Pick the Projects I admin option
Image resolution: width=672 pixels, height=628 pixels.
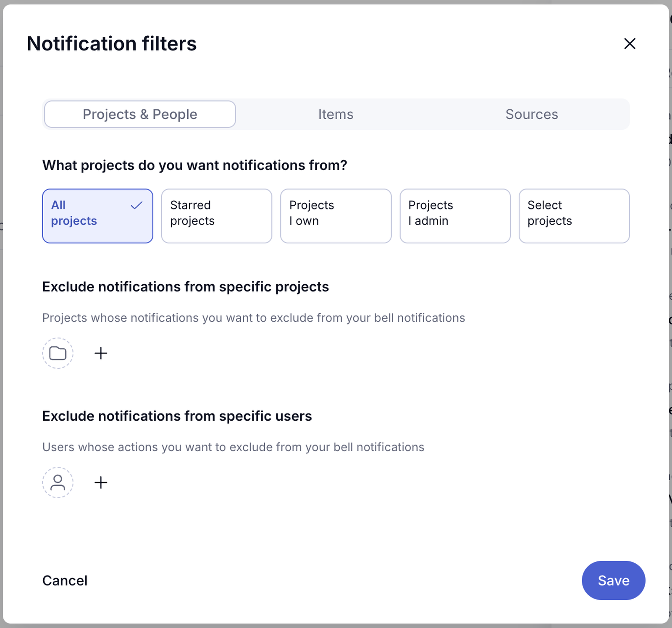coord(455,216)
